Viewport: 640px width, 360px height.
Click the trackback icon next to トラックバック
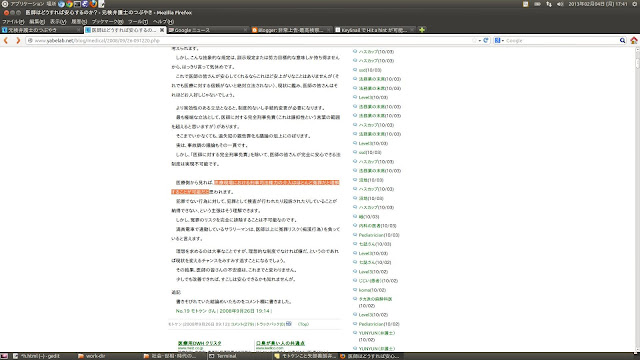click(x=289, y=324)
